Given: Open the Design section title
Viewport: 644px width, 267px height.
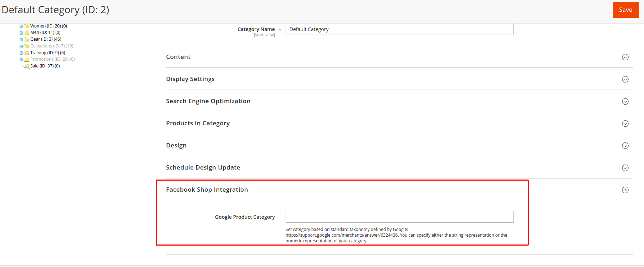Looking at the screenshot, I should coord(176,145).
